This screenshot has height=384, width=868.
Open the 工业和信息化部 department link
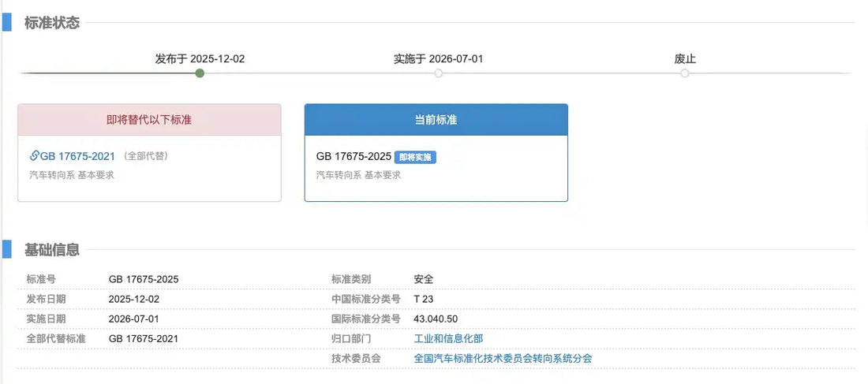point(448,338)
